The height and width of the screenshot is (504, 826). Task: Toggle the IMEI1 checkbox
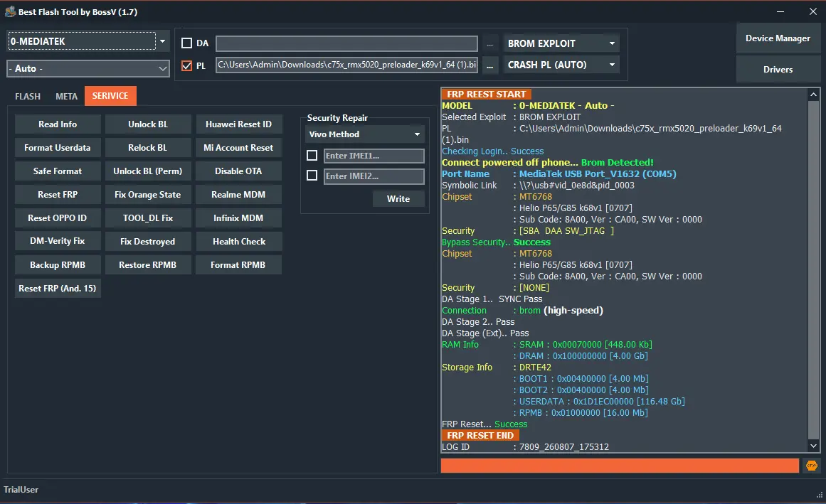click(312, 155)
